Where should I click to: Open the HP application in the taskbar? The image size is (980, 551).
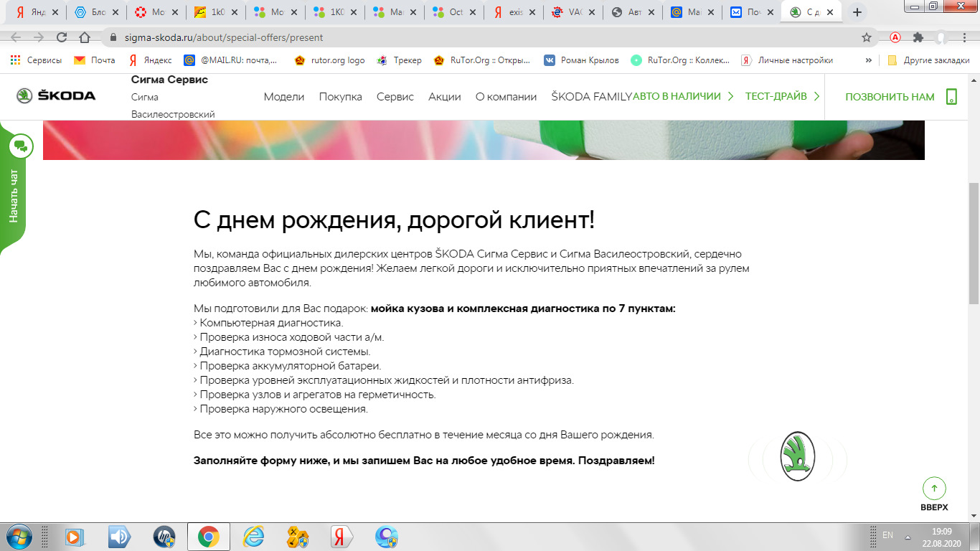click(164, 537)
